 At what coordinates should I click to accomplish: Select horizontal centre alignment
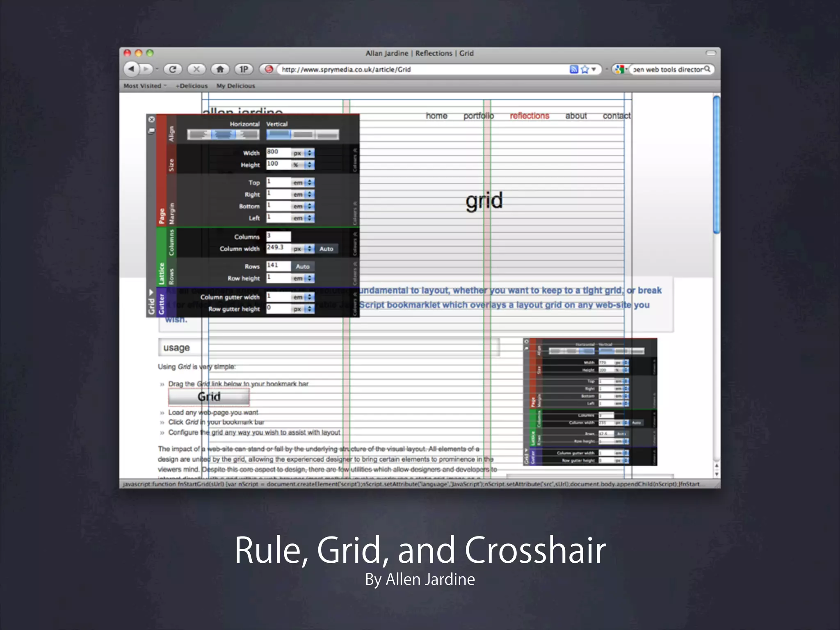(223, 135)
